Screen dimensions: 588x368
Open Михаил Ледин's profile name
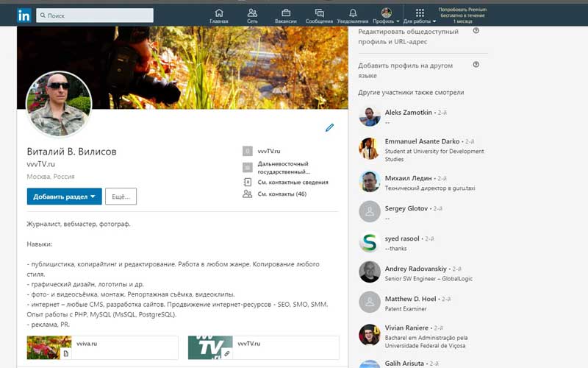point(409,178)
